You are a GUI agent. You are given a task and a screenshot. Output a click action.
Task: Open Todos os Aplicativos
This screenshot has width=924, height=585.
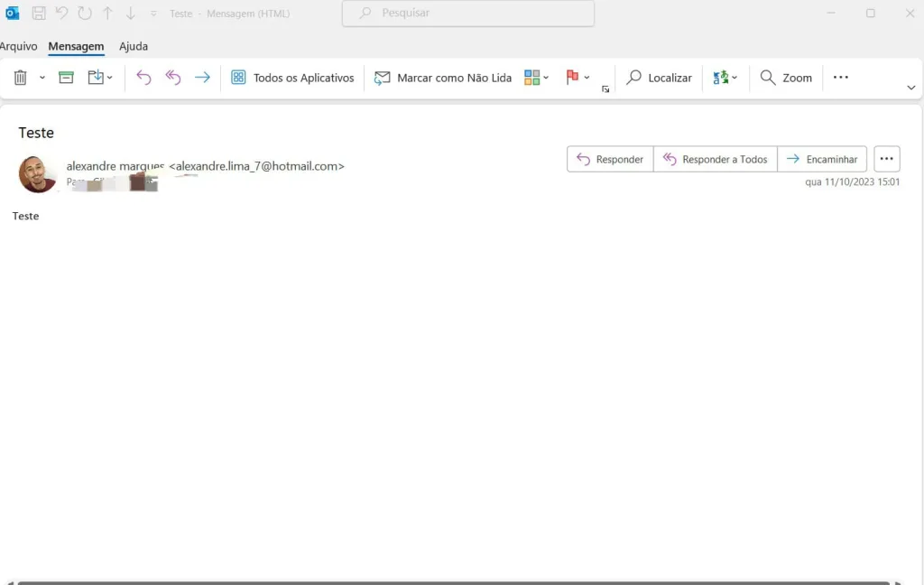(293, 78)
